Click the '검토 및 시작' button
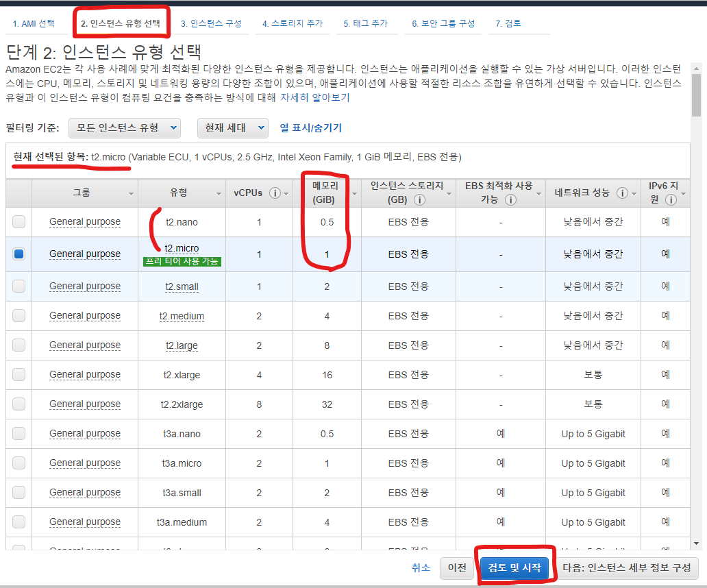The height and width of the screenshot is (588, 707). [x=514, y=567]
